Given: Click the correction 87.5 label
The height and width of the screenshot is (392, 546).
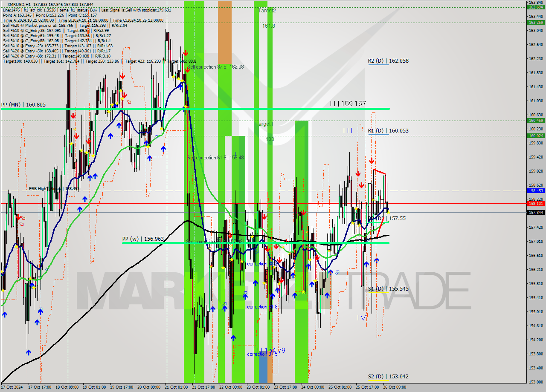Looking at the screenshot, I should (x=262, y=354).
